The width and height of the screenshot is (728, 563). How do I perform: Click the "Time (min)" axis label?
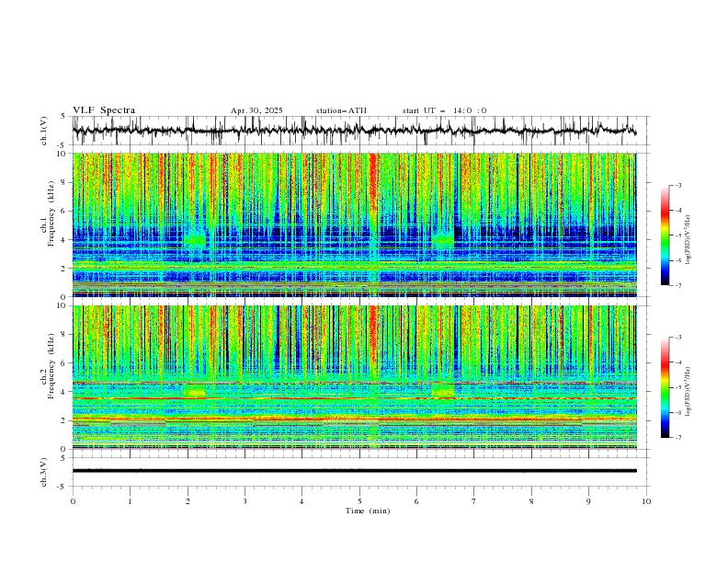click(x=368, y=511)
